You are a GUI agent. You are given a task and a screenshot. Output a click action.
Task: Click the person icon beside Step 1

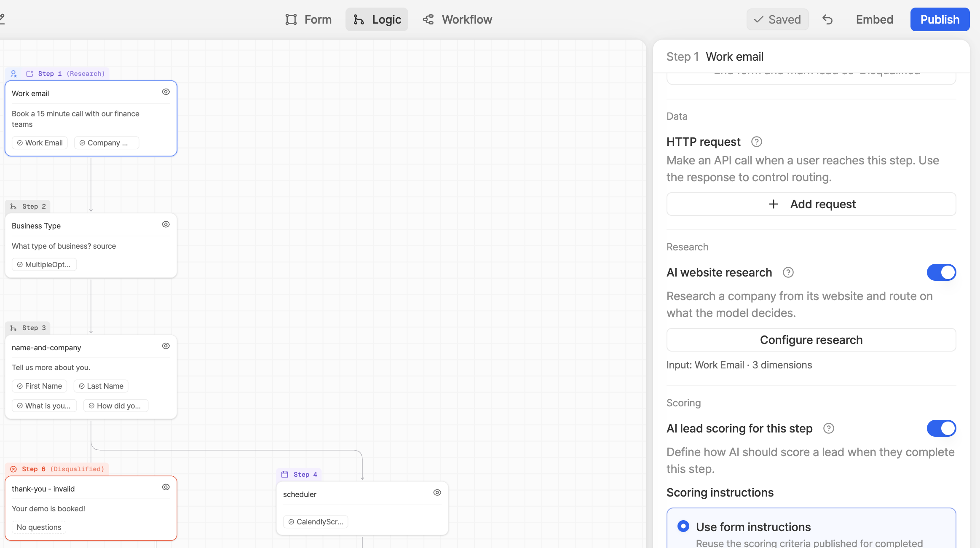click(13, 74)
